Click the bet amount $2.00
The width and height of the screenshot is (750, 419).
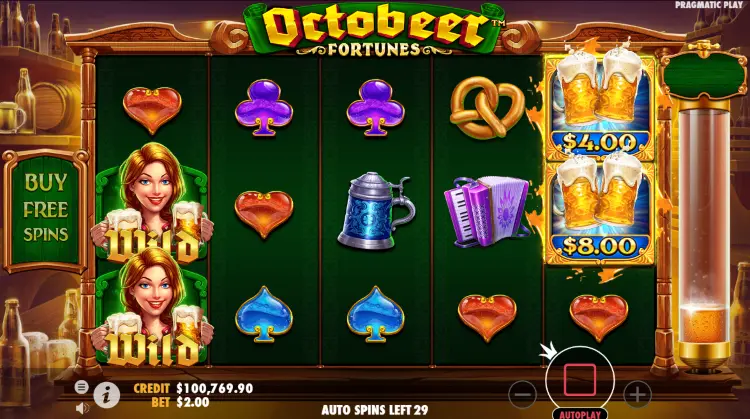[x=193, y=402]
